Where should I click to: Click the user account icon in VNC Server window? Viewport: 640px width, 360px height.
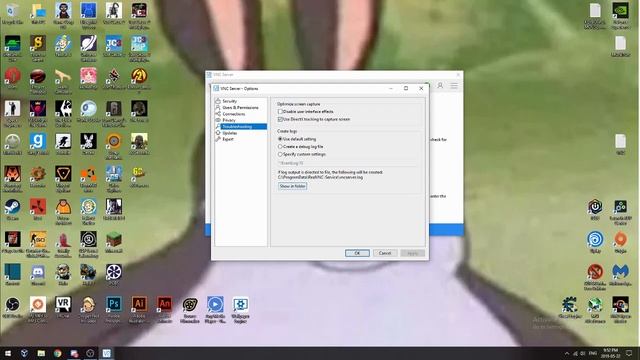440,86
